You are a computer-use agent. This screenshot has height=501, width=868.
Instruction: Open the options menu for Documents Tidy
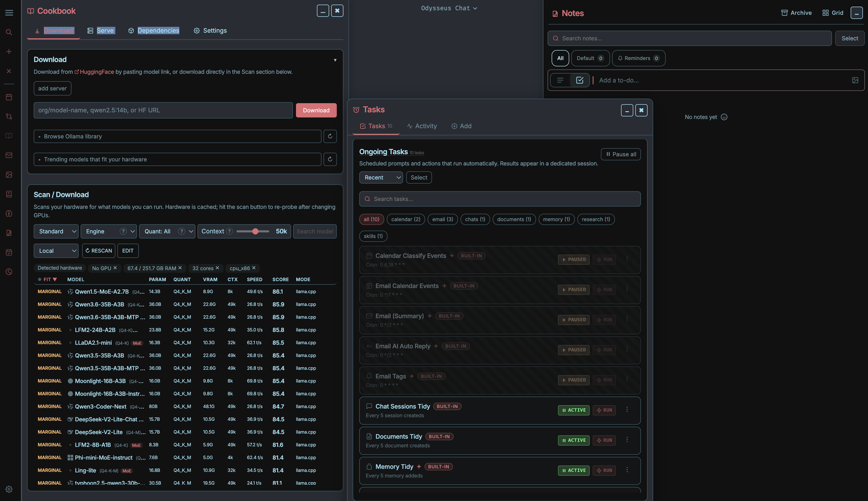click(627, 440)
